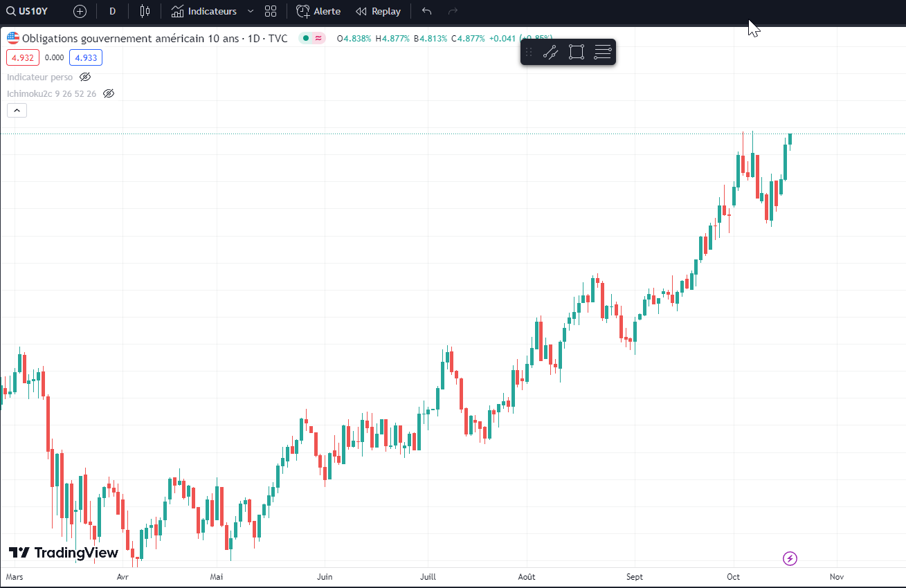Image resolution: width=906 pixels, height=588 pixels.
Task: Create an alert with Alerte button
Action: [x=318, y=11]
